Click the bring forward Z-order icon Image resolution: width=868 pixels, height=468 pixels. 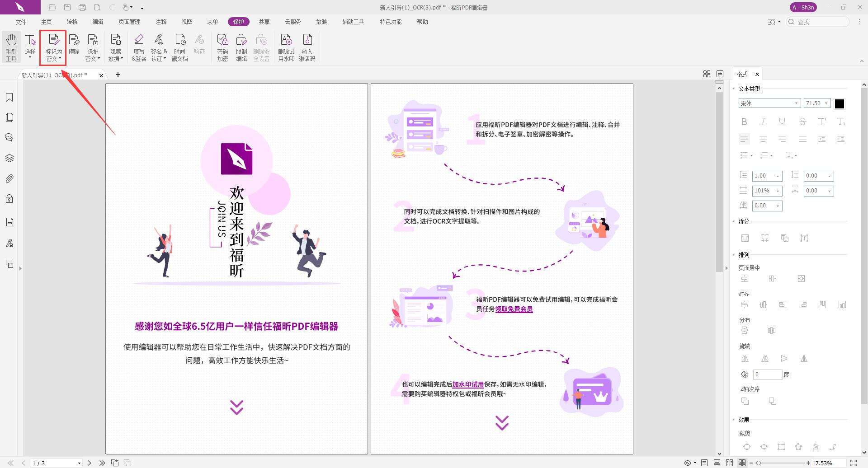(x=745, y=401)
